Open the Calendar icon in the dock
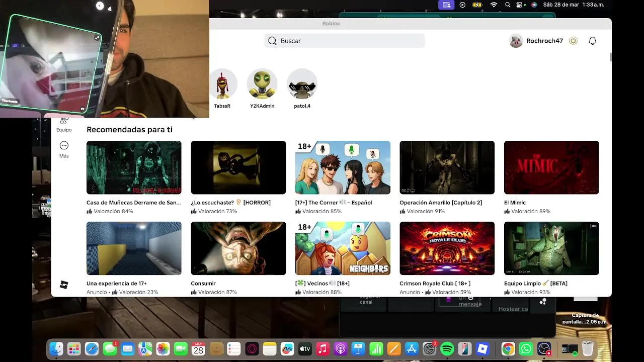644x362 pixels. coord(198,349)
